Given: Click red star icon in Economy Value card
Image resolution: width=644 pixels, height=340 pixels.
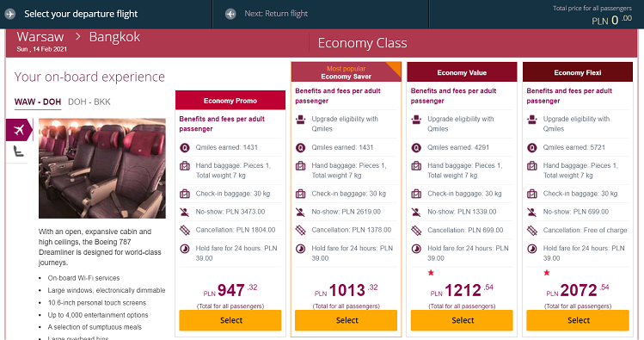Looking at the screenshot, I should pos(431,273).
